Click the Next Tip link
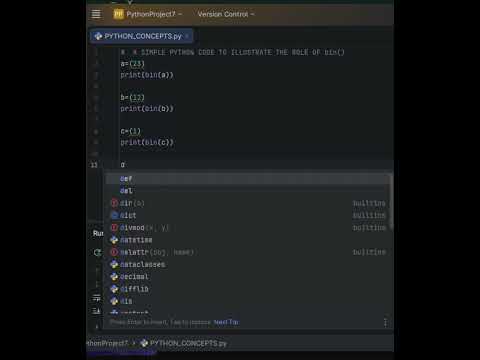This screenshot has height=360, width=480. pos(226,322)
